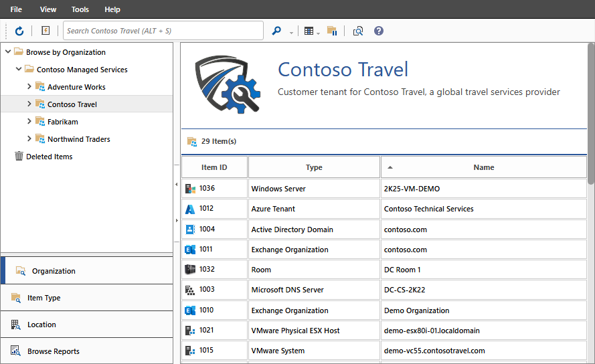Sort by the Name column header
595x364 pixels.
[x=484, y=167]
